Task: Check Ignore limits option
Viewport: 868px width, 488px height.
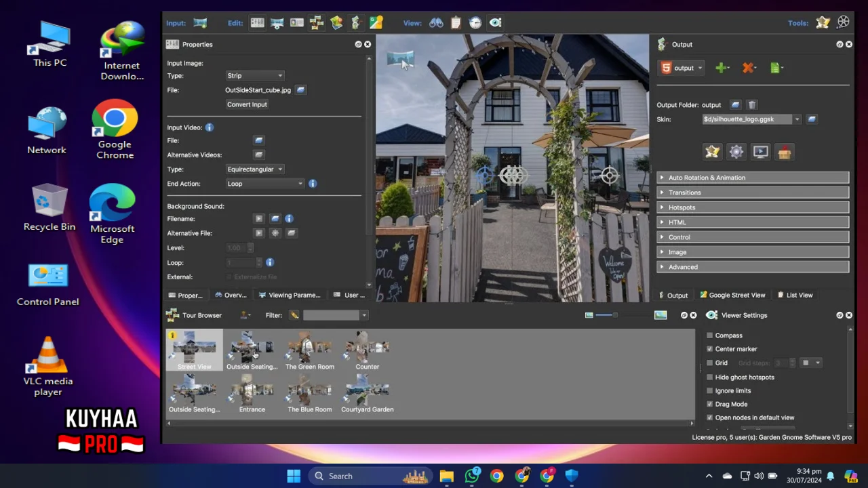Action: [x=710, y=390]
